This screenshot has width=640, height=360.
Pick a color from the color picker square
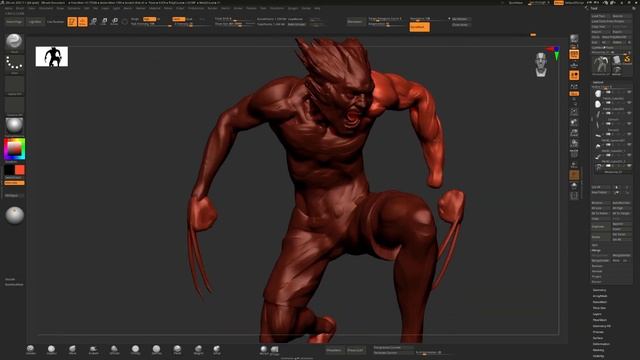[x=14, y=149]
